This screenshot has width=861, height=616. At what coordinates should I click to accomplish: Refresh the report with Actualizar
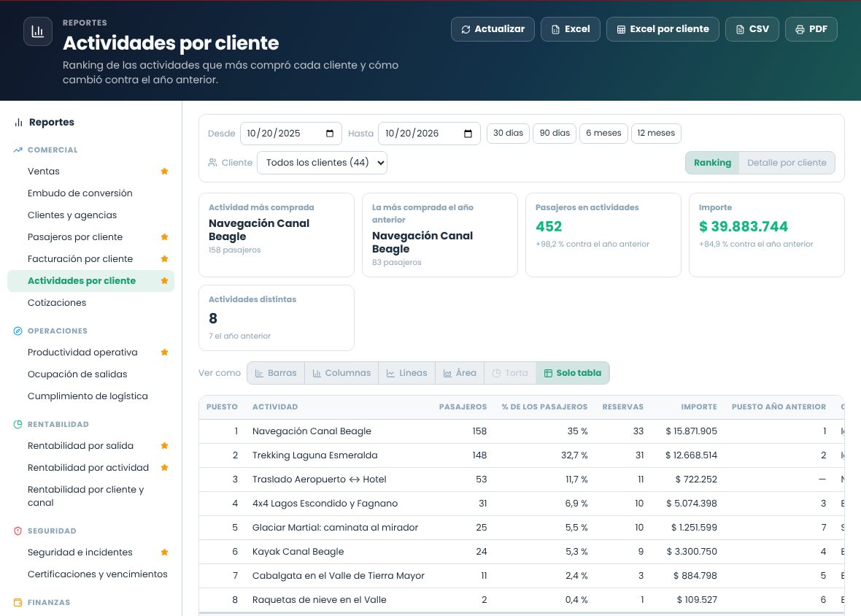(x=493, y=29)
